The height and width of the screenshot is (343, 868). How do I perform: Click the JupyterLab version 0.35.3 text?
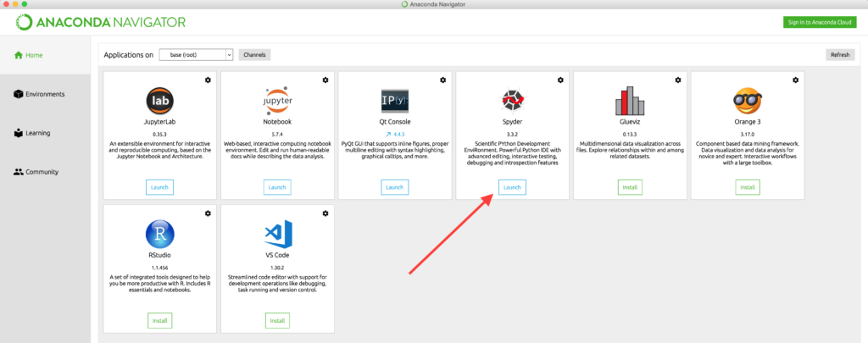pos(160,134)
